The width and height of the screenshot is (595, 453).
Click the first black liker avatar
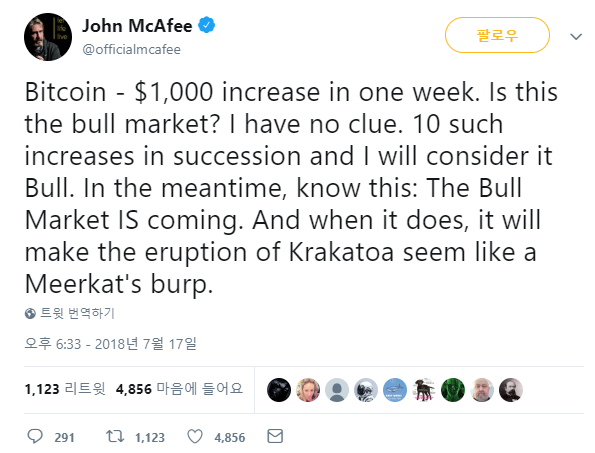click(279, 390)
